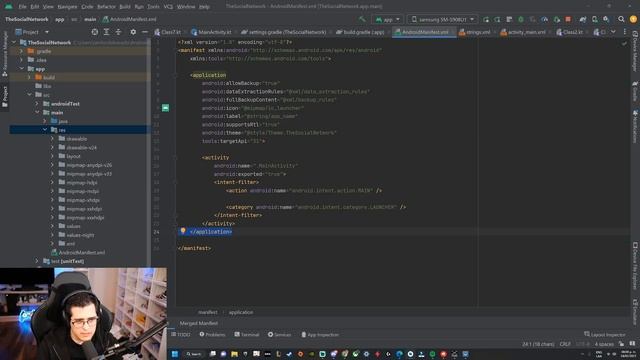640x360 pixels.
Task: Click the taskbar Search box
Action: tap(194, 354)
